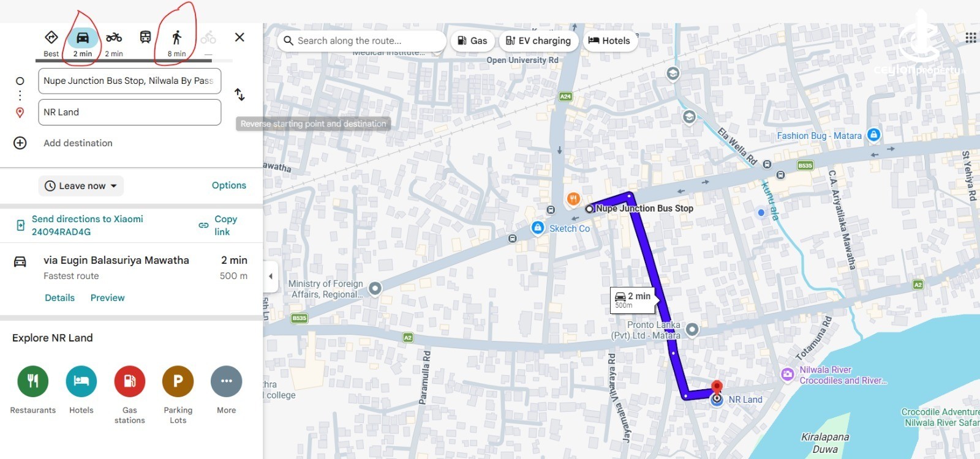
Task: Explore Gas stations near NR Land
Action: tap(130, 395)
